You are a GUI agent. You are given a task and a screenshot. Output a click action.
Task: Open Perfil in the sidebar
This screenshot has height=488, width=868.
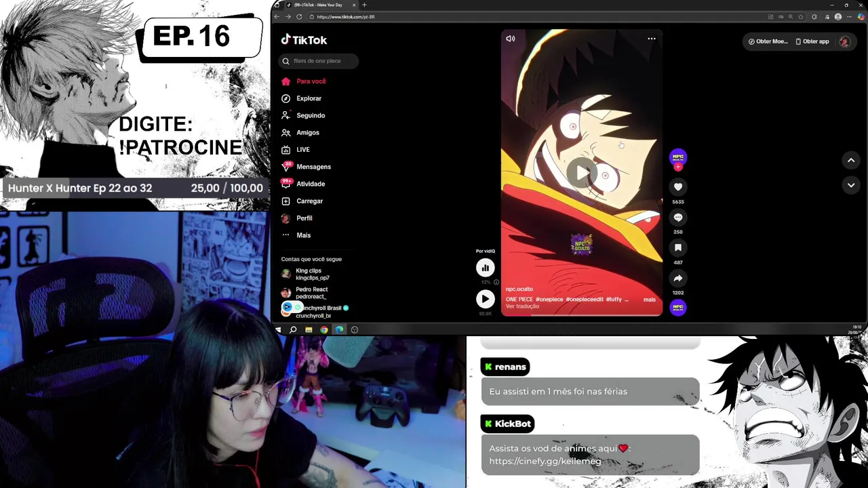pyautogui.click(x=297, y=218)
